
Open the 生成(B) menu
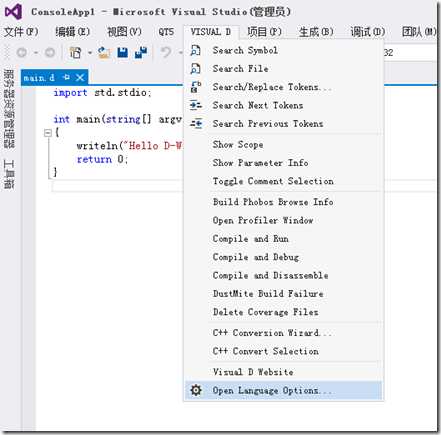[316, 32]
